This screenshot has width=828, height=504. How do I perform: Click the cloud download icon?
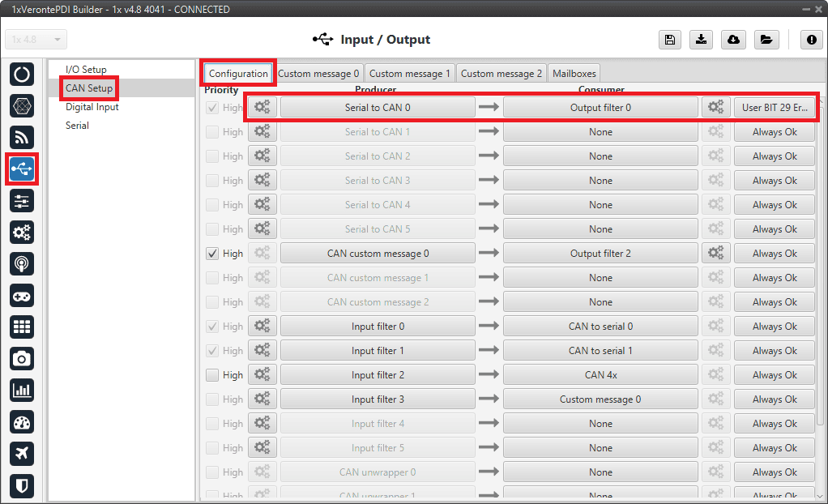click(x=733, y=40)
